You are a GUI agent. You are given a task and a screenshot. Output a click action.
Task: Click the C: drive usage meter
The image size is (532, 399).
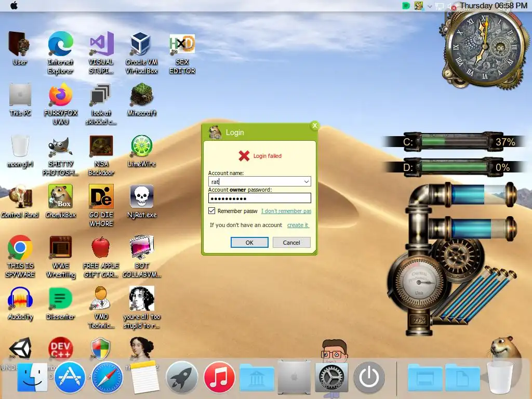click(455, 142)
